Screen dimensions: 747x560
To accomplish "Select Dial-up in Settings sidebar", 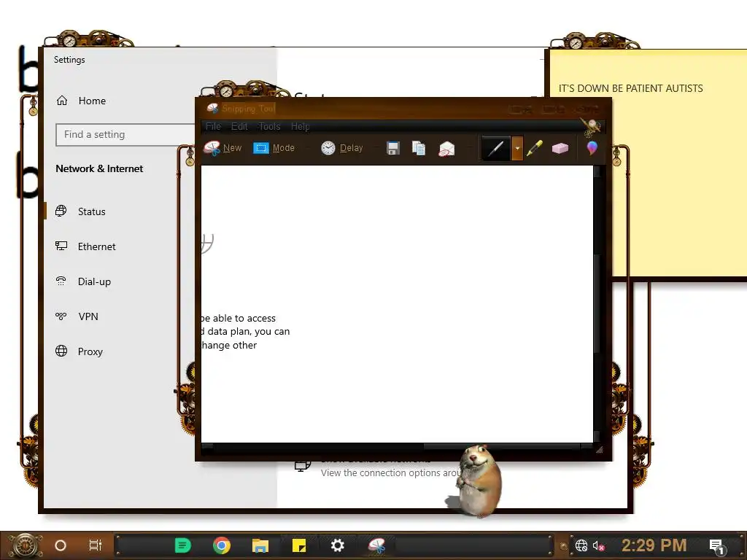I will point(83,281).
